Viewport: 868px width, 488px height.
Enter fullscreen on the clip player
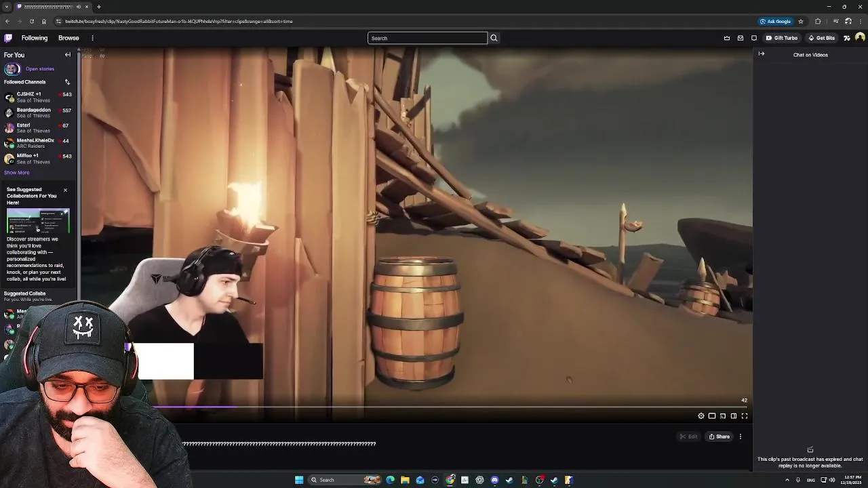(x=745, y=416)
